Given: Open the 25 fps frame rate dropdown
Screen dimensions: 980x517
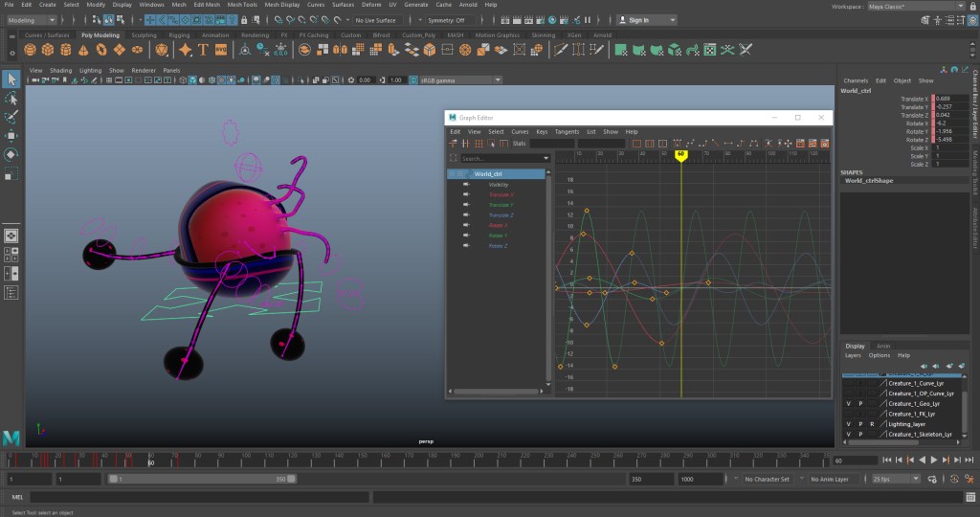Looking at the screenshot, I should click(896, 479).
